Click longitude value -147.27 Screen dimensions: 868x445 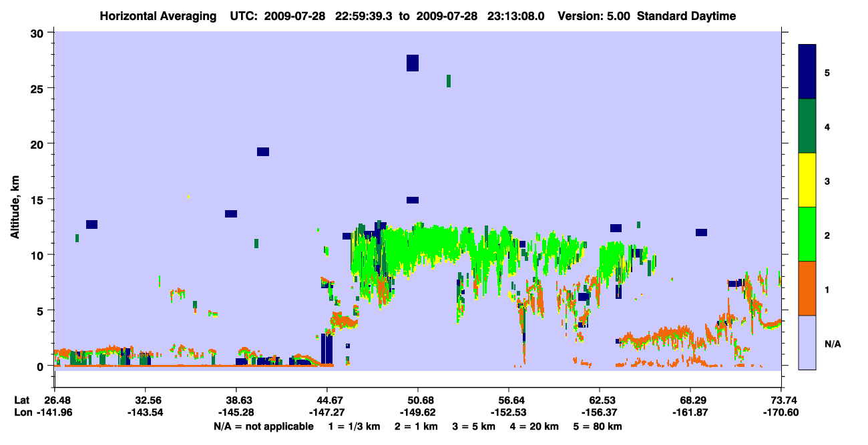point(327,412)
